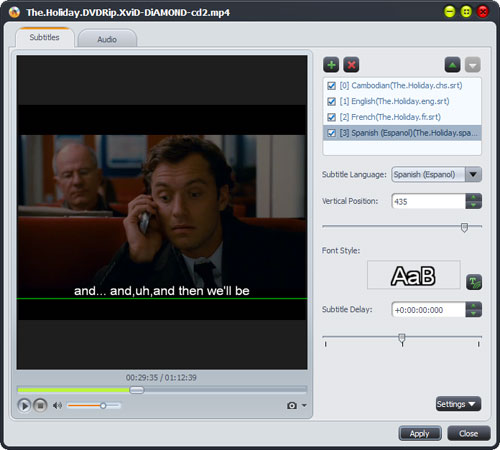Screen dimensions: 500x450
Task: Click the video progress bar handle
Action: (x=136, y=390)
